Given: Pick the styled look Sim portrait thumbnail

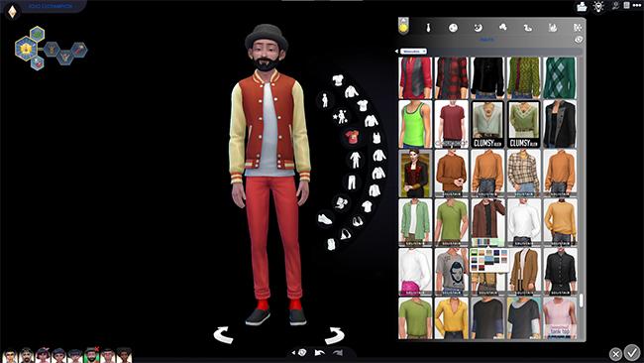Looking at the screenshot, I should [x=415, y=174].
